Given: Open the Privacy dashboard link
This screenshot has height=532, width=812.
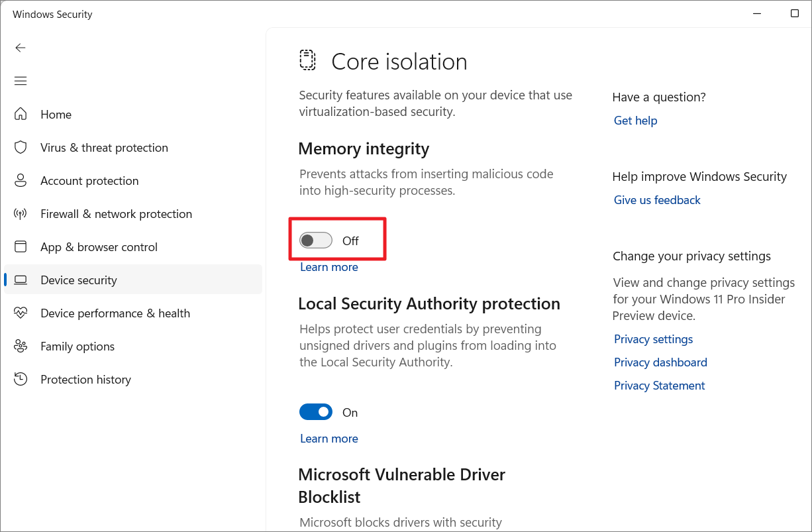Looking at the screenshot, I should pos(660,362).
